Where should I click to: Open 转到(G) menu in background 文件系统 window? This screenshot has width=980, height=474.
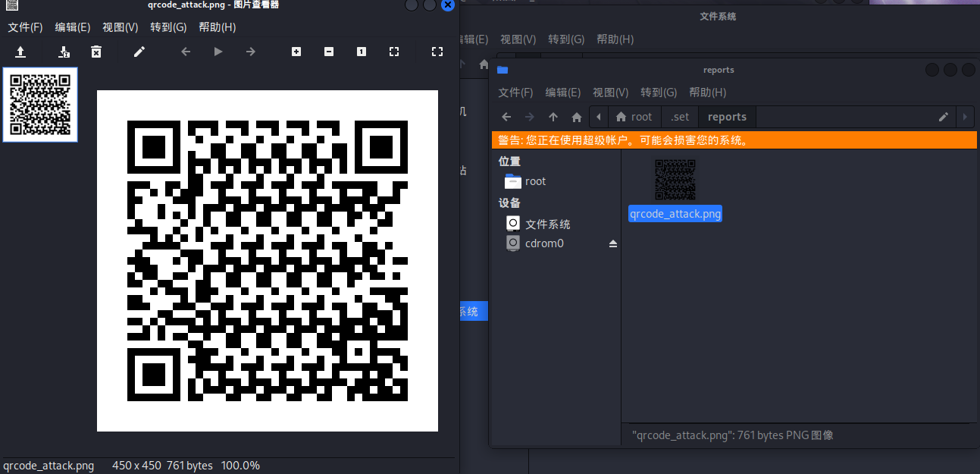[566, 39]
